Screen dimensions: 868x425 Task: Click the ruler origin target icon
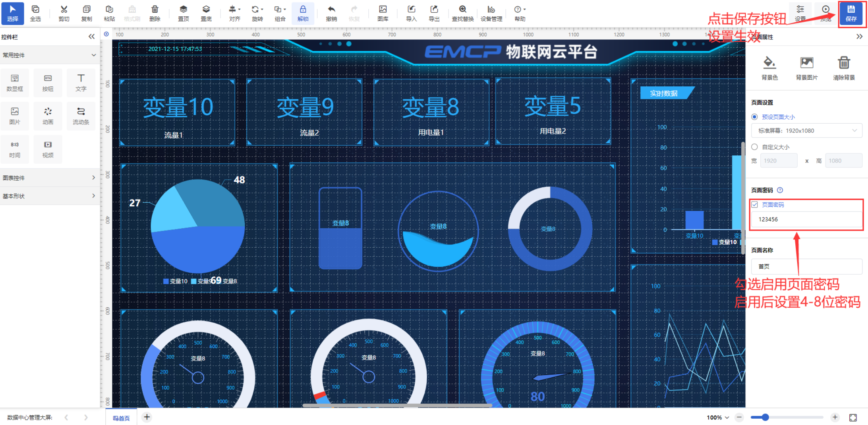pyautogui.click(x=106, y=34)
